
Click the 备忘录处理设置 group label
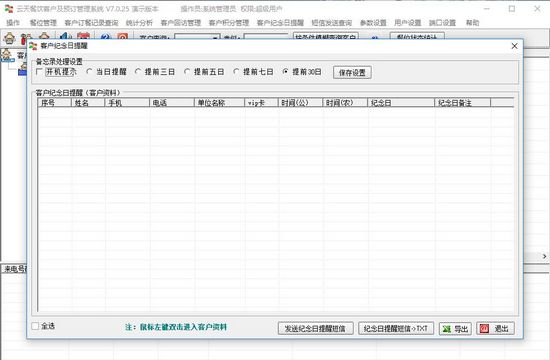tap(59, 62)
